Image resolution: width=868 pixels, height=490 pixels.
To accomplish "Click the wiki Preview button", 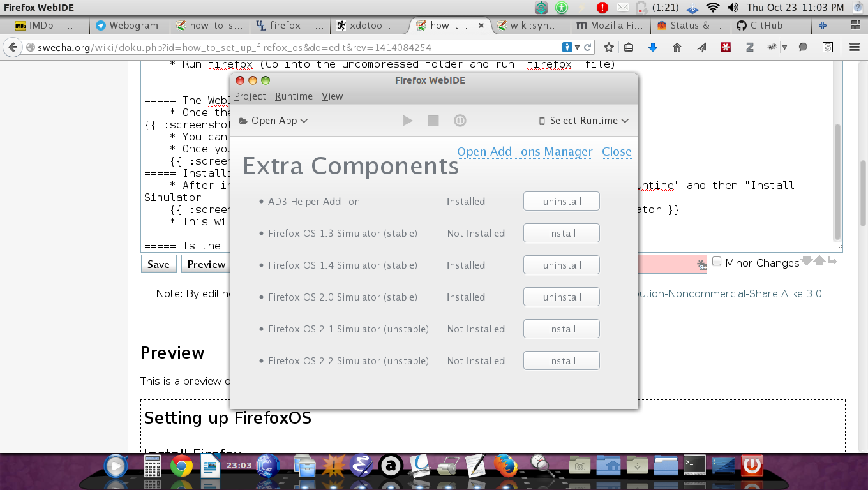I will [206, 264].
